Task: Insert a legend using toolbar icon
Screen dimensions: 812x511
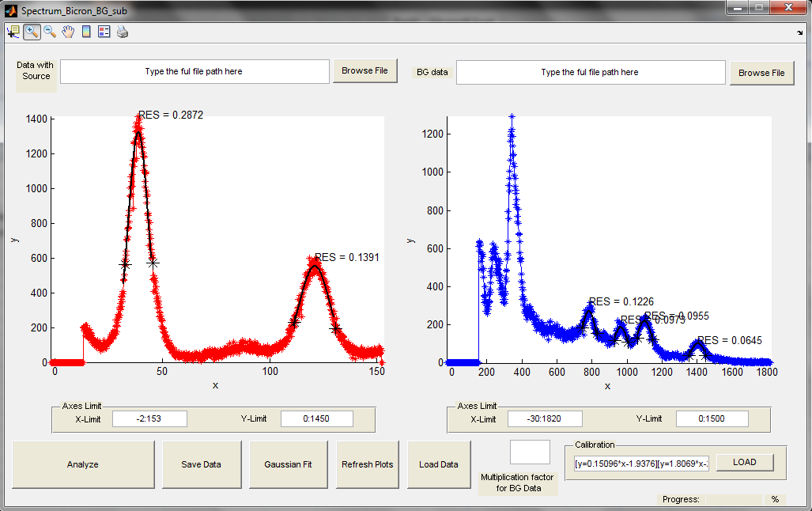Action: point(104,32)
